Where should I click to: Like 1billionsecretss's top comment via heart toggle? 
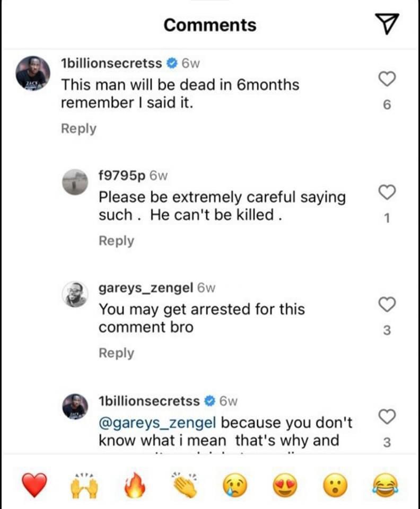[387, 78]
